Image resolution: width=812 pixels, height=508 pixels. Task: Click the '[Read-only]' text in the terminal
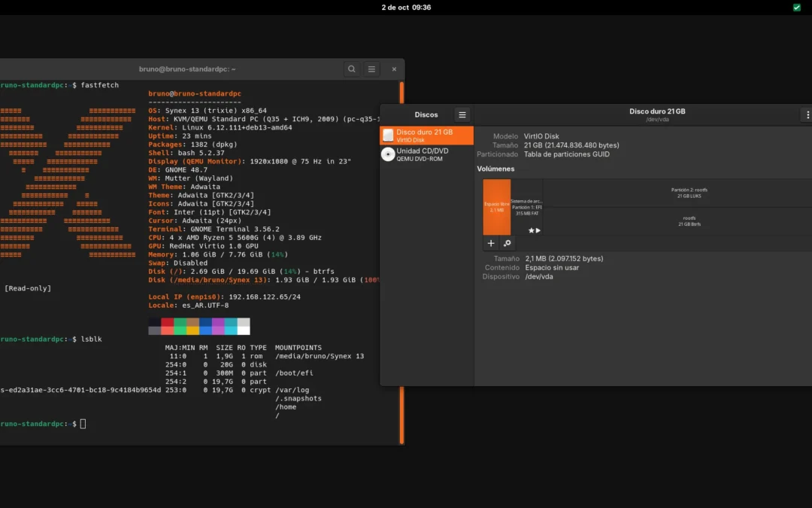28,288
